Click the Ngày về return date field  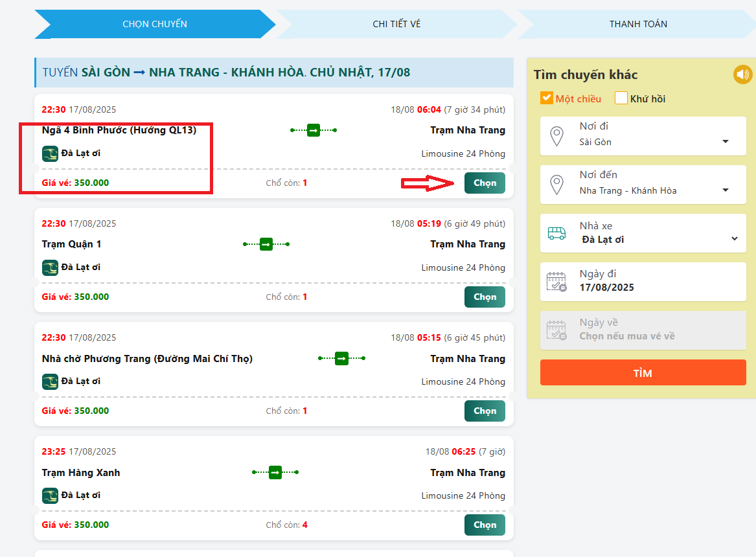(x=643, y=330)
